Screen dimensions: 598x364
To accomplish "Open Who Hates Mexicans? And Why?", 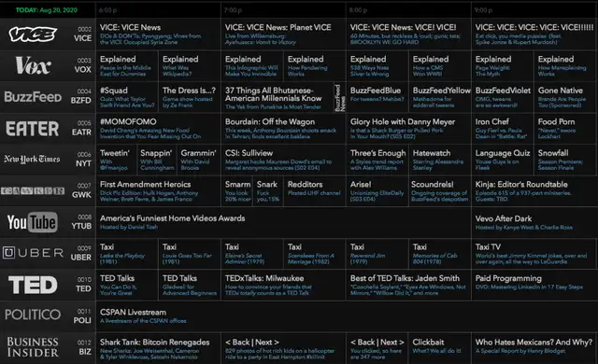I will coord(534,348).
